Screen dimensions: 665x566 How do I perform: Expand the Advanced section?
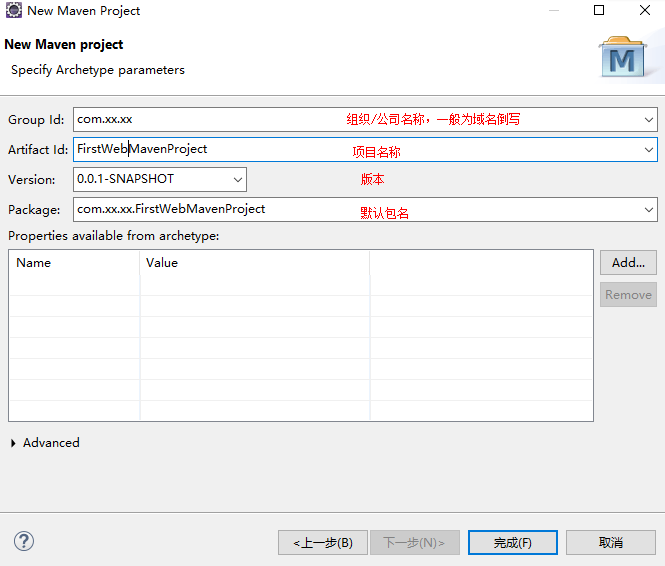coord(13,443)
